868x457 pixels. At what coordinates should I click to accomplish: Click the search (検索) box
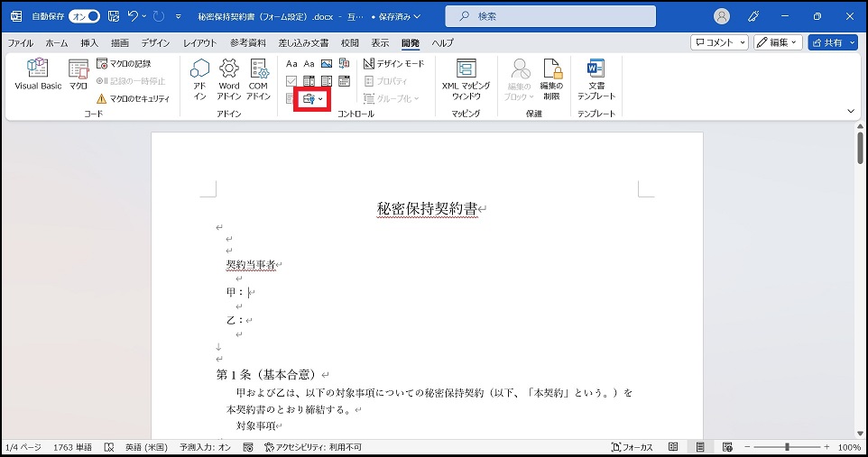(x=550, y=16)
